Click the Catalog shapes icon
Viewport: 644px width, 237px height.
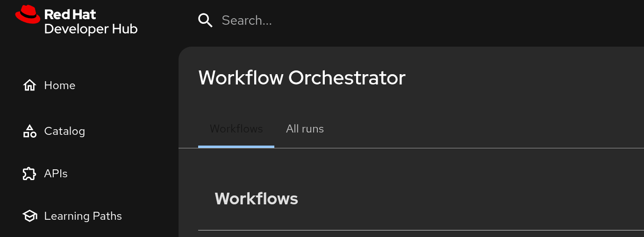(x=29, y=131)
